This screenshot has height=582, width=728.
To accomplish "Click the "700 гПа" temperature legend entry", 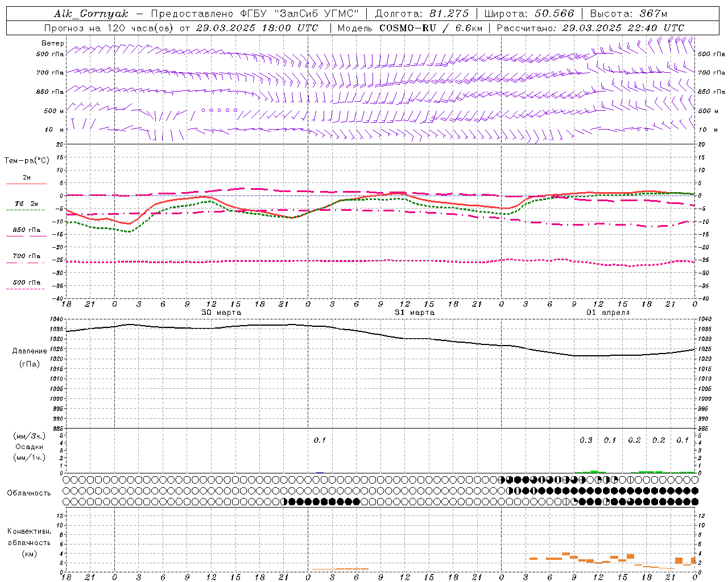I will pyautogui.click(x=26, y=256).
